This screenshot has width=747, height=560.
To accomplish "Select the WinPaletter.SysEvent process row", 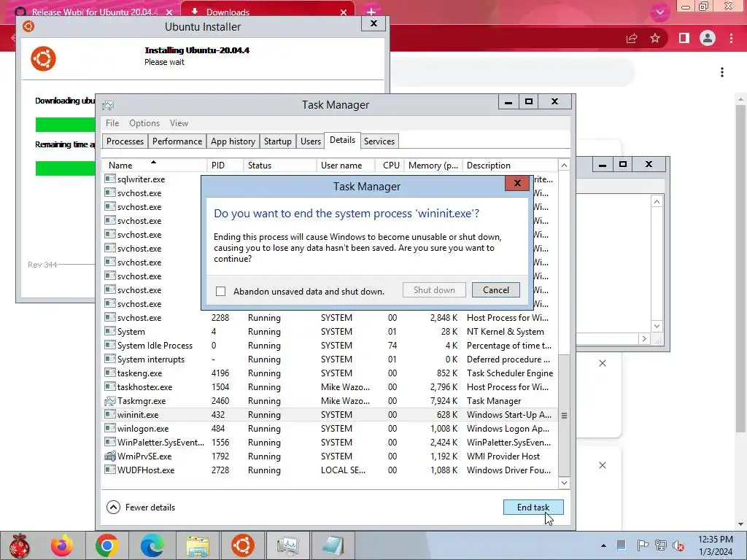I will 329,443.
